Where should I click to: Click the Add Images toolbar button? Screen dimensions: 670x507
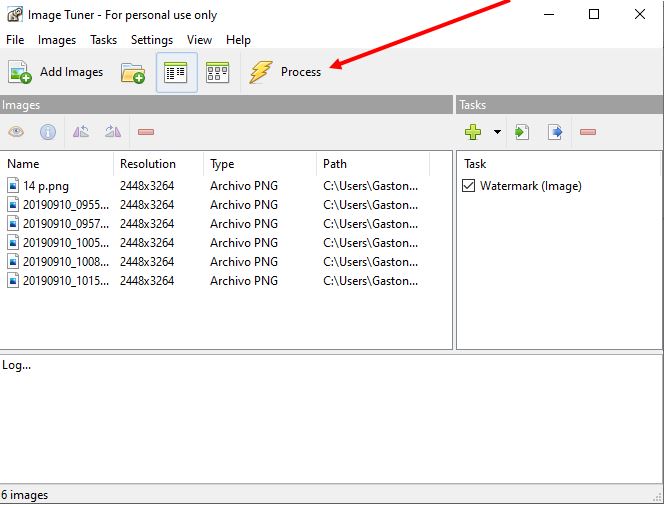[x=56, y=72]
